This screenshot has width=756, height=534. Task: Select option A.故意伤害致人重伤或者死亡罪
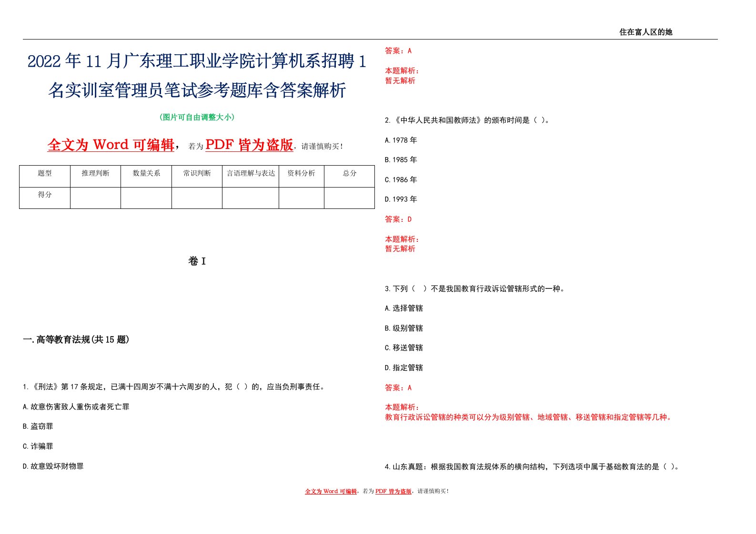pos(76,407)
